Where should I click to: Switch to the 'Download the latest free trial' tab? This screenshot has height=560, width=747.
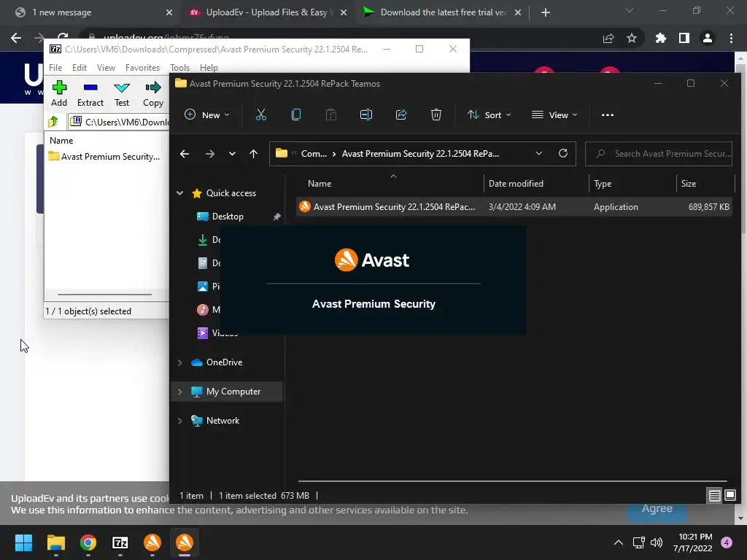point(441,12)
